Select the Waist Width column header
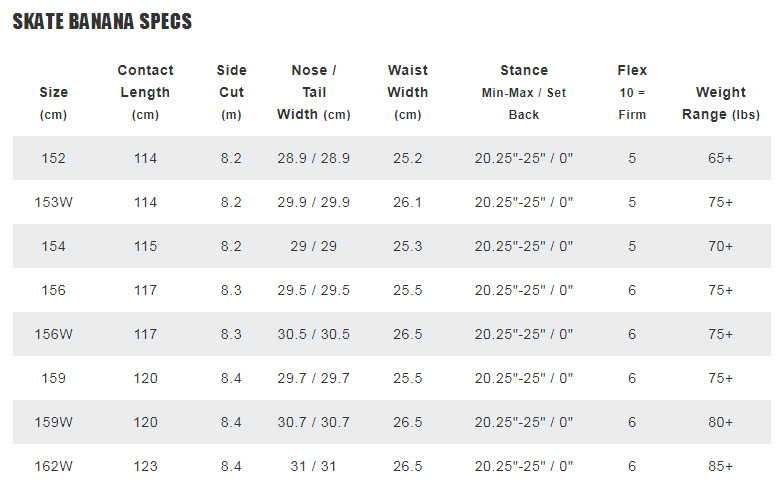Viewport: 783px width, 495px height. (407, 92)
